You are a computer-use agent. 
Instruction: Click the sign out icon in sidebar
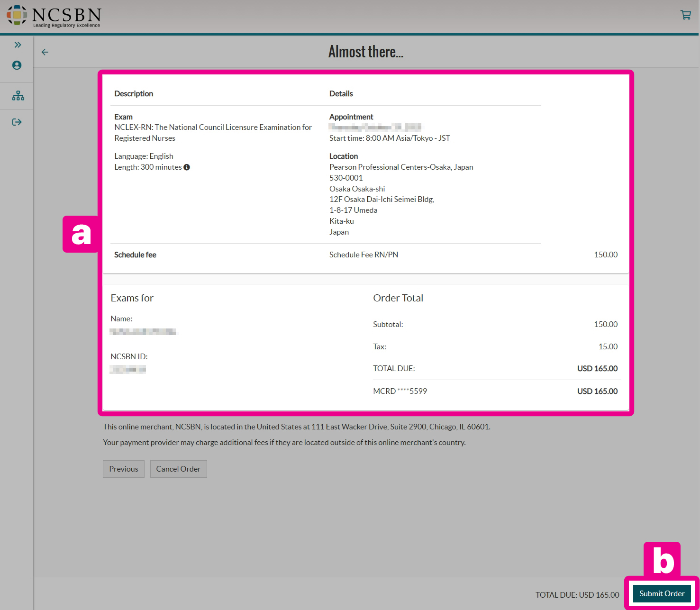(x=17, y=122)
